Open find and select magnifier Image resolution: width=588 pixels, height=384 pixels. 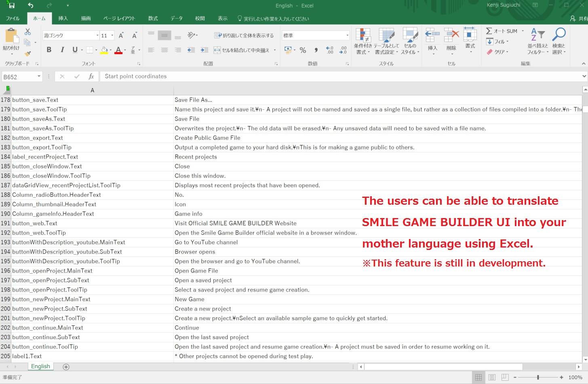[x=559, y=41]
